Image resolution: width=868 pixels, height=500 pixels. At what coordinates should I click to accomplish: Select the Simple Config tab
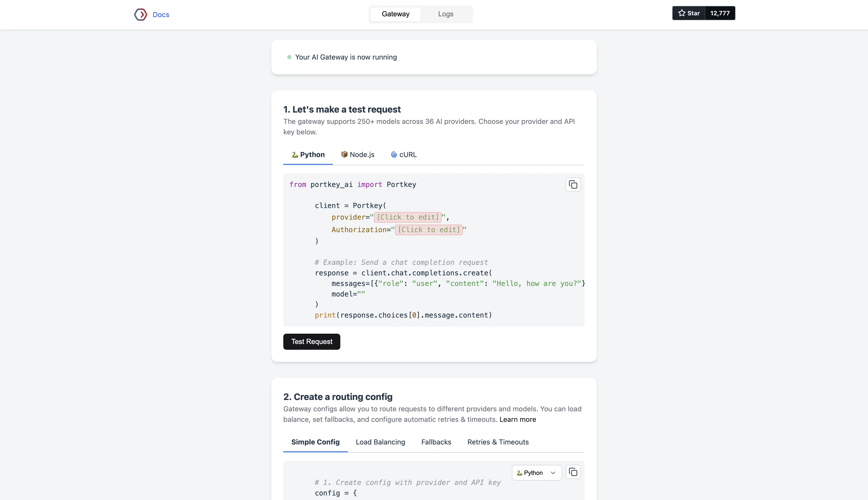[x=315, y=442]
